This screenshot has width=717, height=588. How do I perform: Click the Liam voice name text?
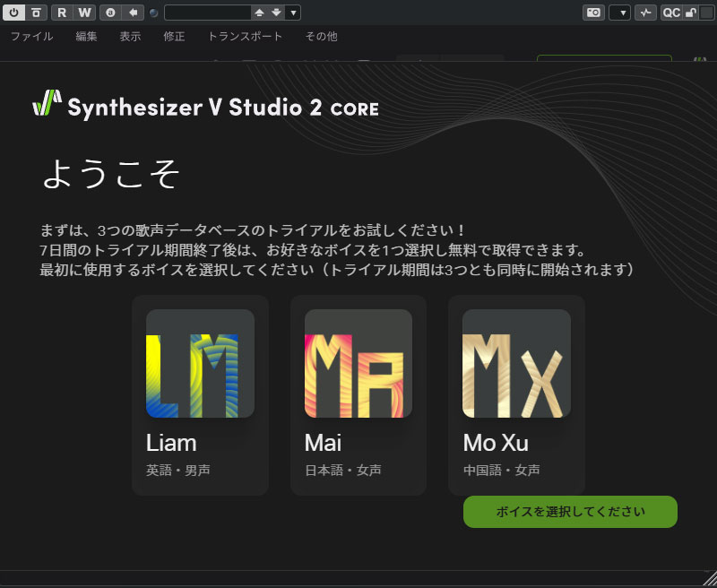(171, 443)
